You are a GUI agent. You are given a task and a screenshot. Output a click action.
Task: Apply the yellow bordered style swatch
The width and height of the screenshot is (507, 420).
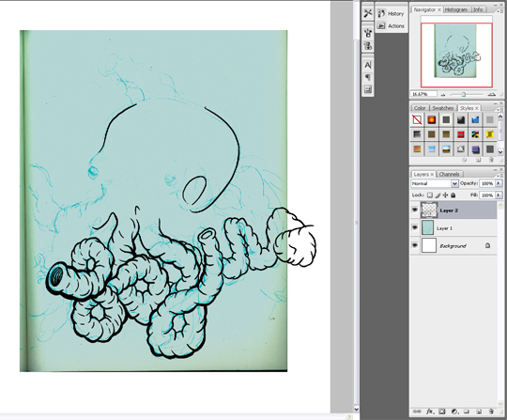[x=489, y=134]
